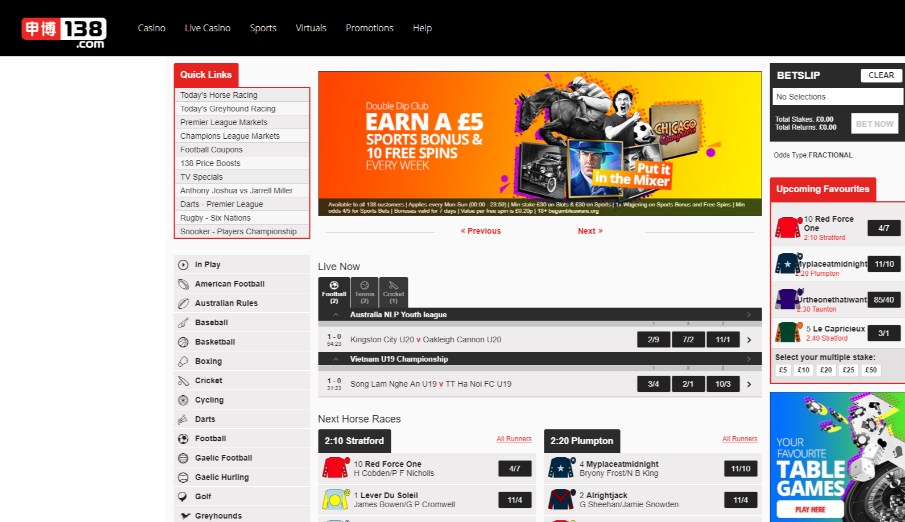Bet 10/3 on TT Ha Noi FC U19
The height and width of the screenshot is (522, 905).
tap(723, 384)
